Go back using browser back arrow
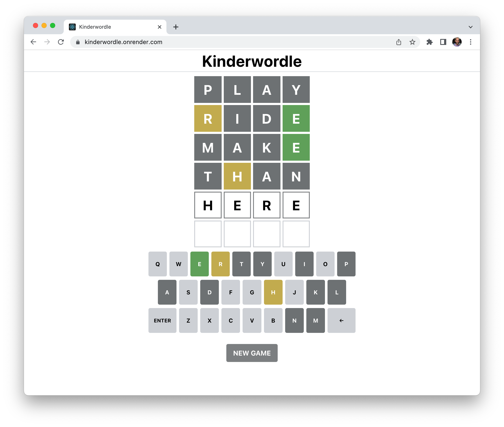The width and height of the screenshot is (504, 427). tap(33, 42)
